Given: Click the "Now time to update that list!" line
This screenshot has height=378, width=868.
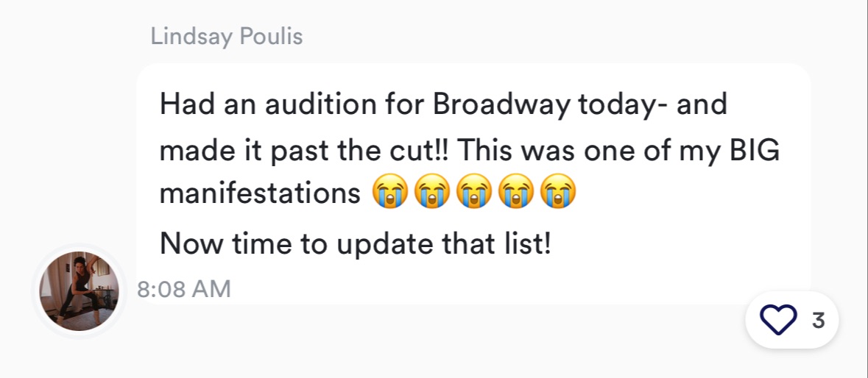Looking at the screenshot, I should point(355,243).
